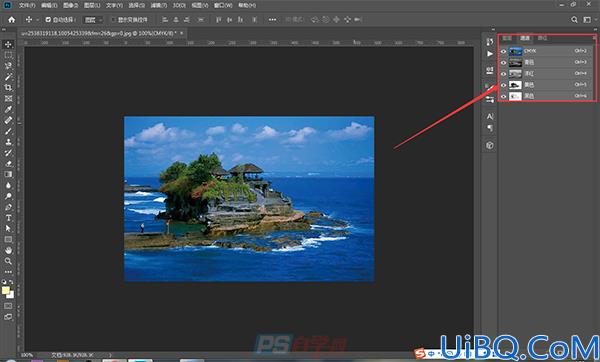This screenshot has height=362, width=600.
Task: Select the Path Selection tool
Action: [x=8, y=228]
